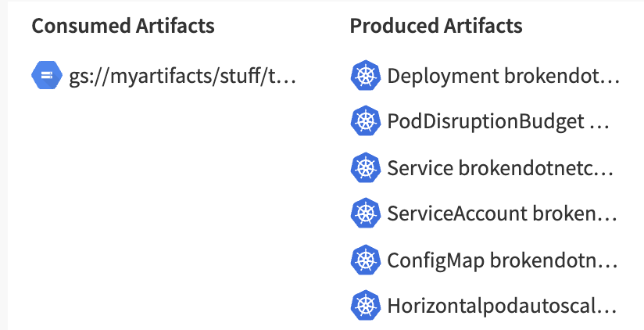Click the Kubernetes icon beside ConfigMap
Screen dimensions: 644x330
(366, 260)
